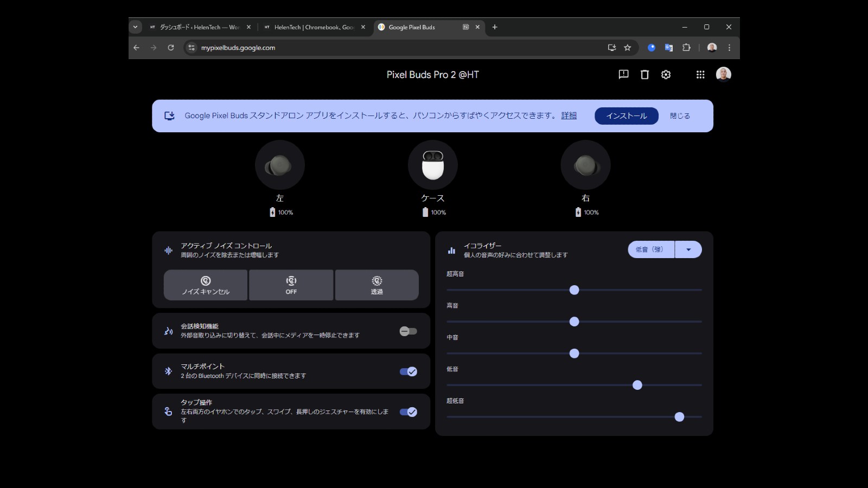Click the インストール button
Screen dimensions: 868x488
(x=627, y=116)
